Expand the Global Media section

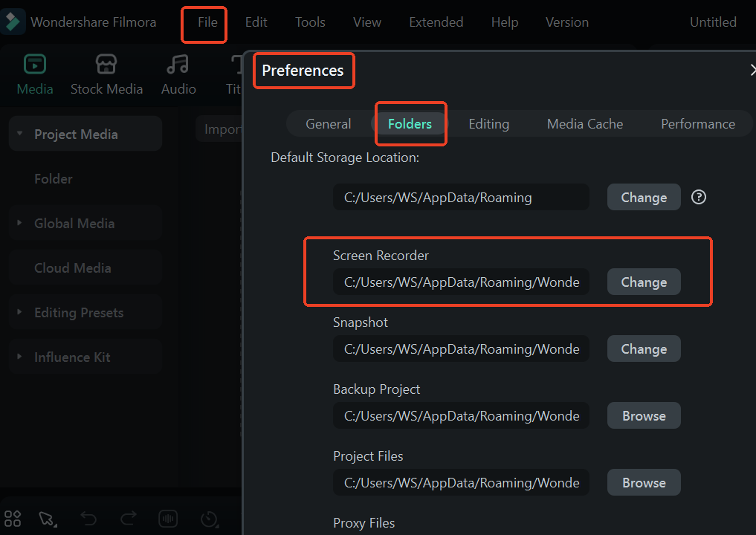(x=19, y=223)
